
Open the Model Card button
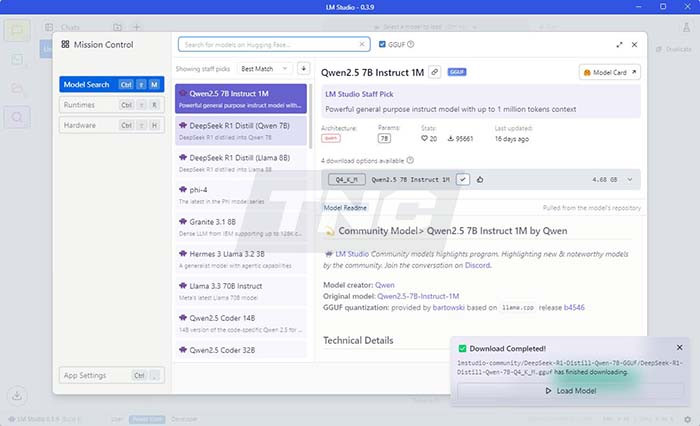[x=610, y=72]
